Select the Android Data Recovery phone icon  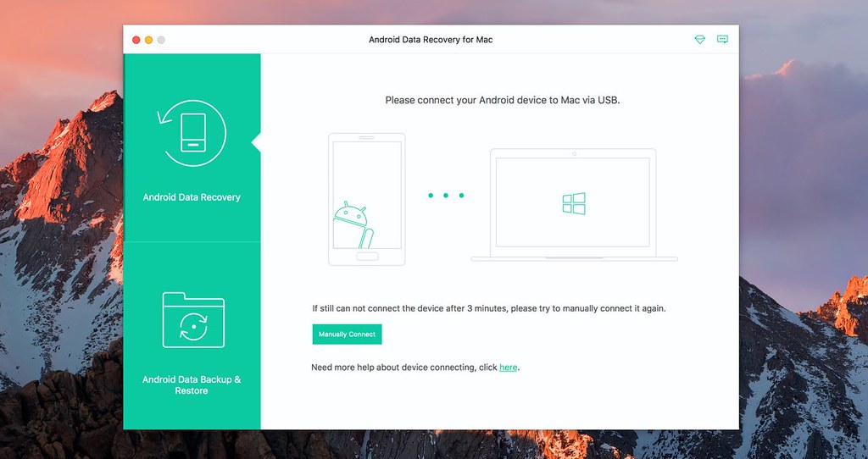(x=192, y=133)
